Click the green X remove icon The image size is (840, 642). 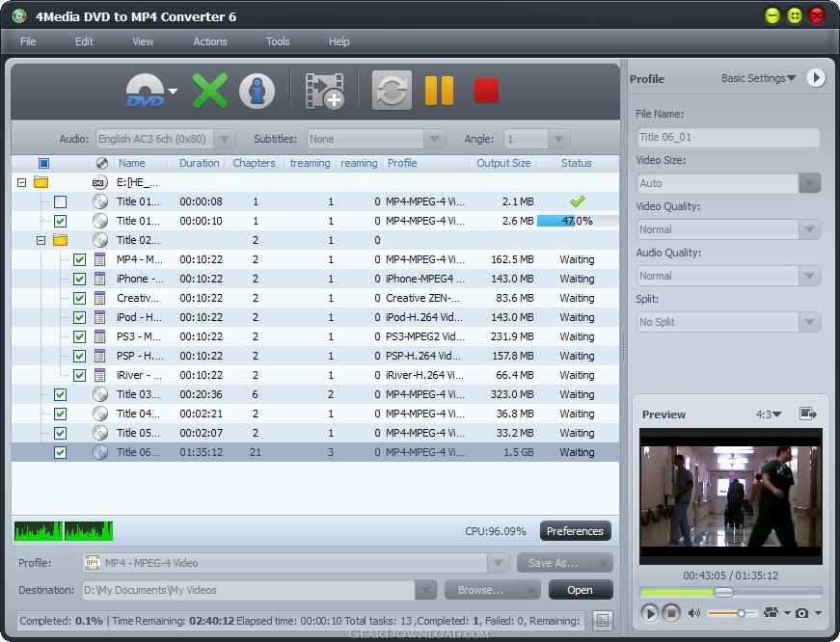(x=210, y=91)
